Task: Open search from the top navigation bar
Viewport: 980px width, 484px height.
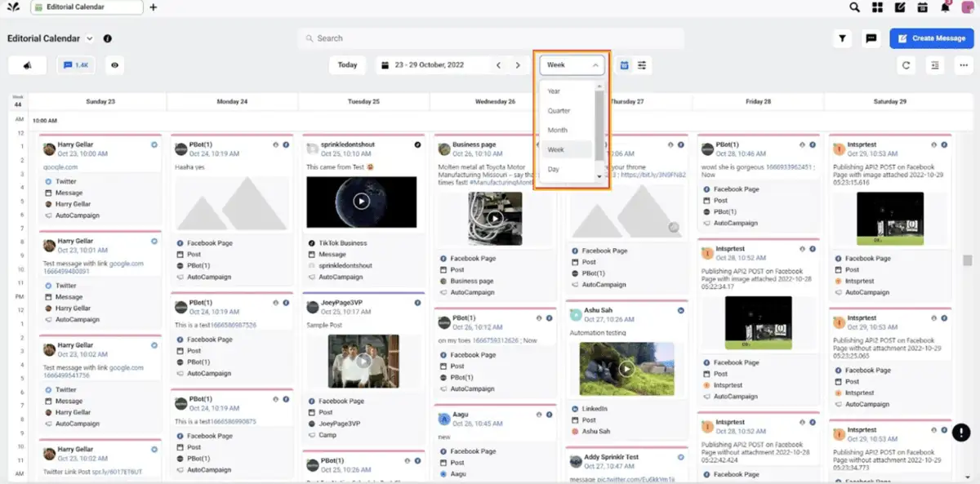Action: 854,7
